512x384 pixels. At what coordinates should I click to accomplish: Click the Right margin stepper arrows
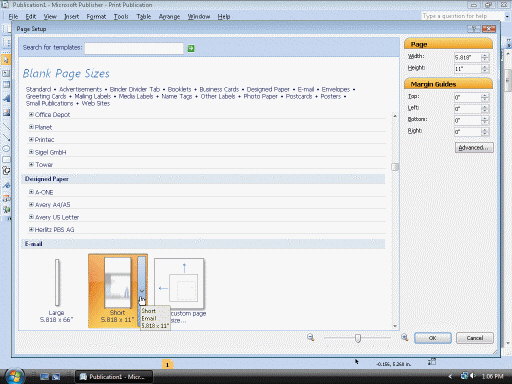click(485, 132)
